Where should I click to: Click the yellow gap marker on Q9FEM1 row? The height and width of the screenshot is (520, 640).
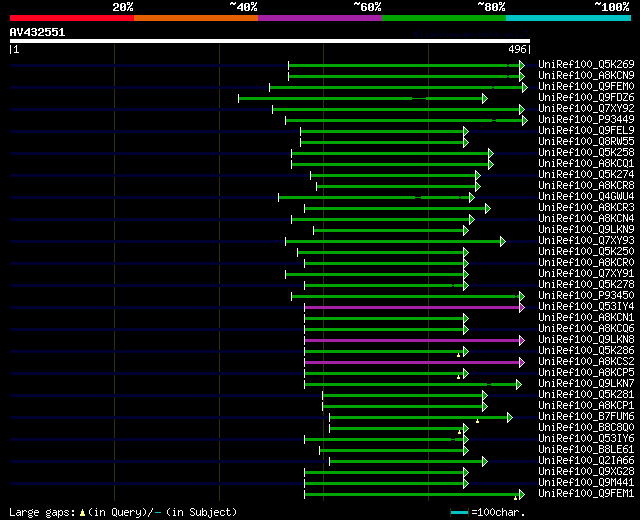tap(516, 498)
